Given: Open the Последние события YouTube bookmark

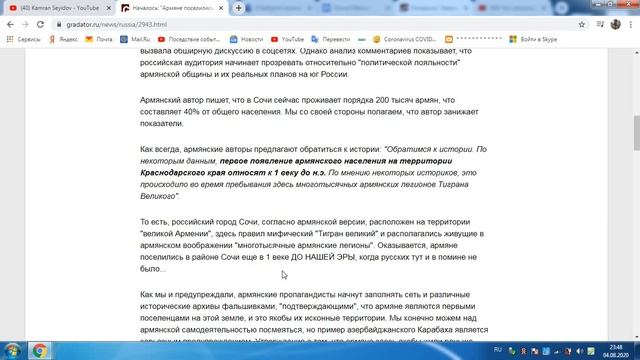Looking at the screenshot, I should tap(189, 39).
